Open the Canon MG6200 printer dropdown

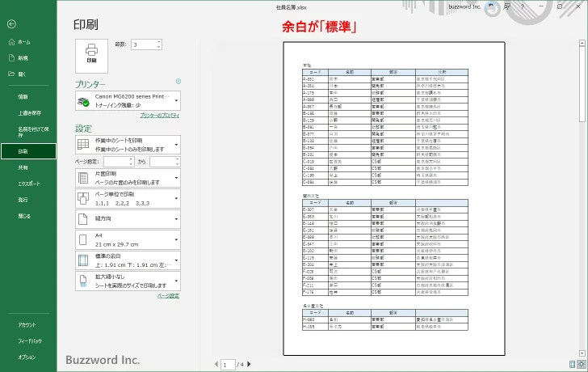(x=128, y=100)
